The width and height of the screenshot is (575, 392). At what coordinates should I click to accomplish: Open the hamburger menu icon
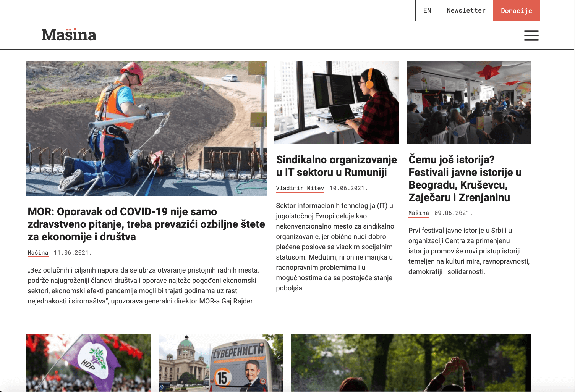click(x=531, y=35)
